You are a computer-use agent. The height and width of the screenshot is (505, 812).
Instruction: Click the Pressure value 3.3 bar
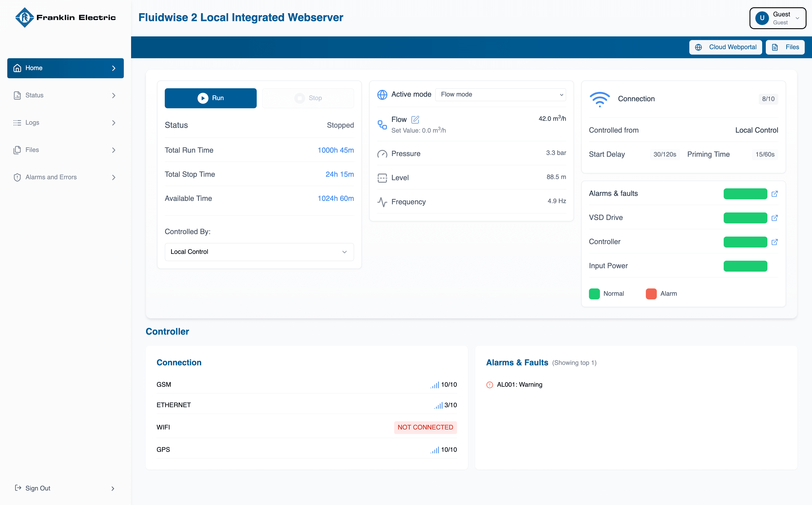pos(556,153)
